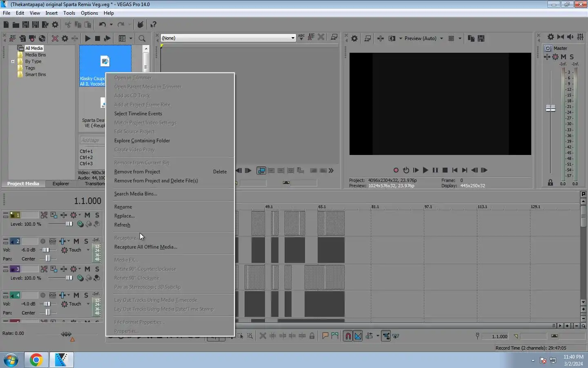Click the Record button under video preview

tap(396, 170)
